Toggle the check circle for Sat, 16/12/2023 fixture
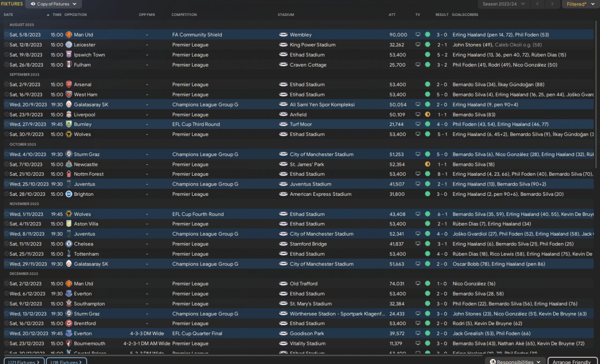Image resolution: width=600 pixels, height=364 pixels. click(7, 323)
